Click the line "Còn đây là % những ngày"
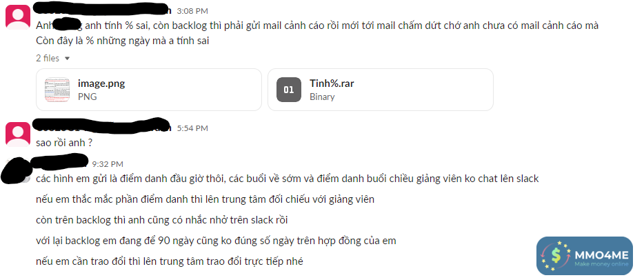The image size is (644, 280). tap(122, 41)
